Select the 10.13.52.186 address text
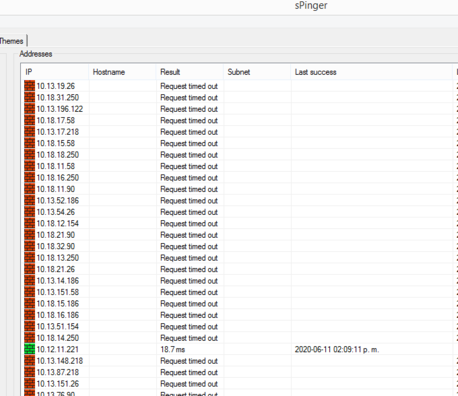Image resolution: width=458 pixels, height=396 pixels. tap(58, 200)
